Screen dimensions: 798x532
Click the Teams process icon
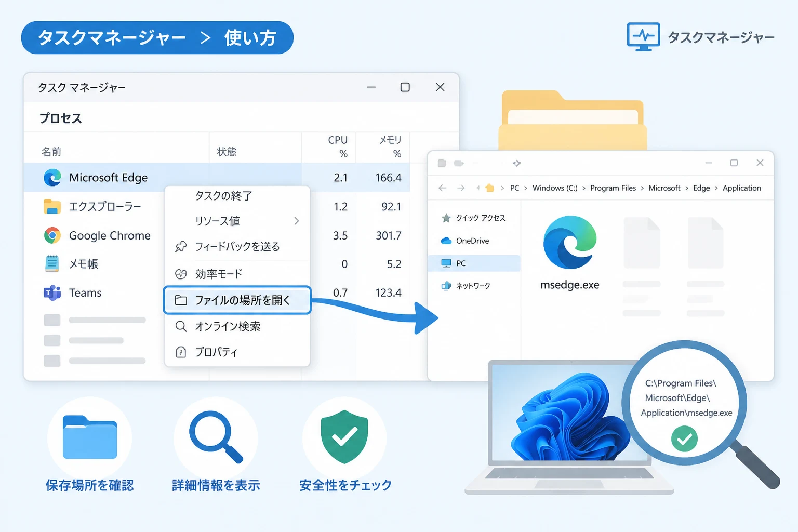tap(52, 293)
